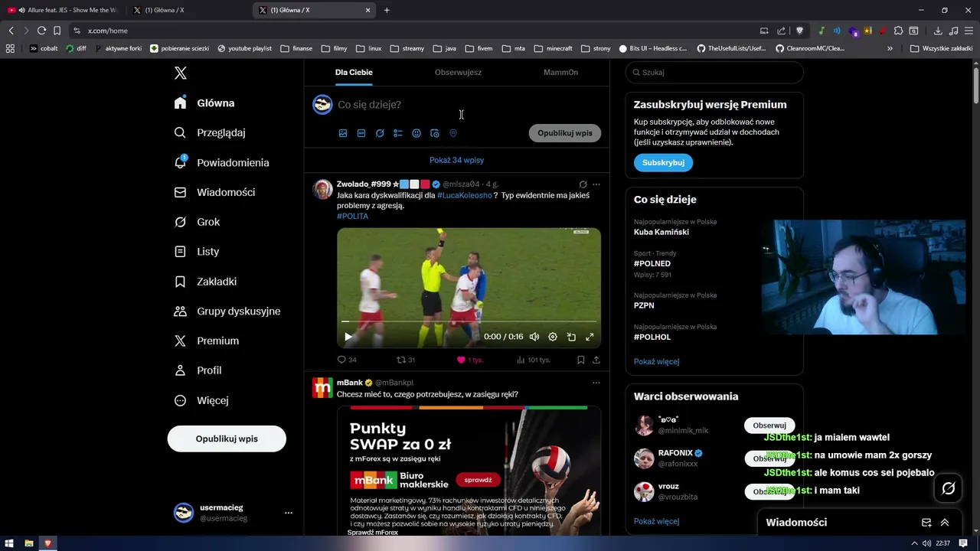
Task: Open Premium in the sidebar
Action: coord(207,341)
